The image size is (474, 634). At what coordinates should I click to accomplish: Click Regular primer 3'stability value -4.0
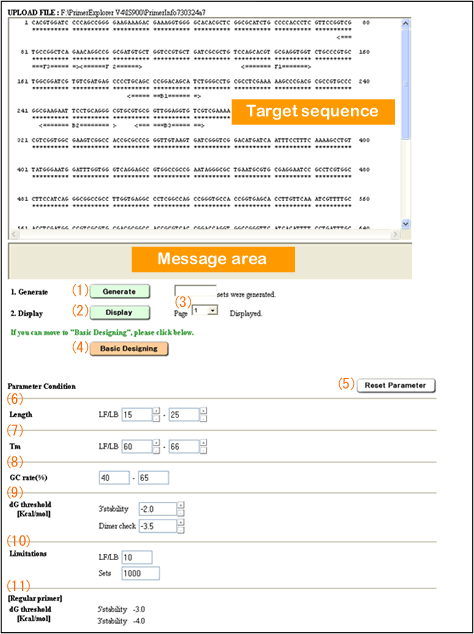139,621
